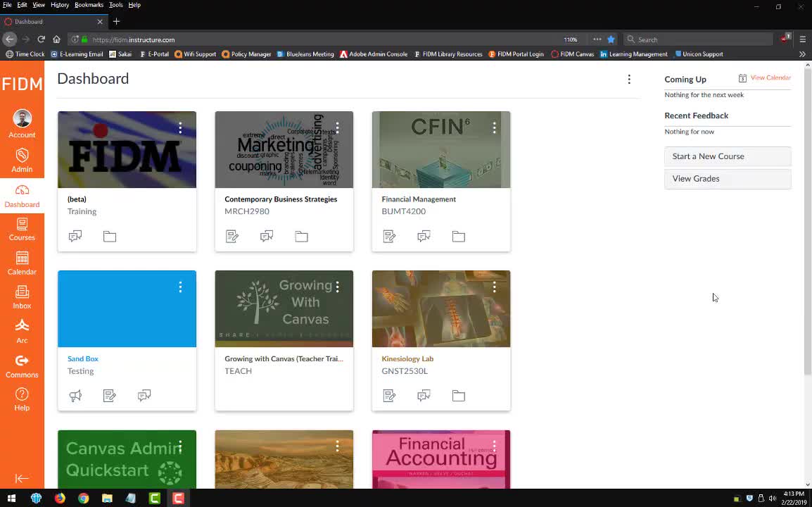Open Calendar from the Canvas sidebar
This screenshot has height=507, width=812.
(x=22, y=263)
